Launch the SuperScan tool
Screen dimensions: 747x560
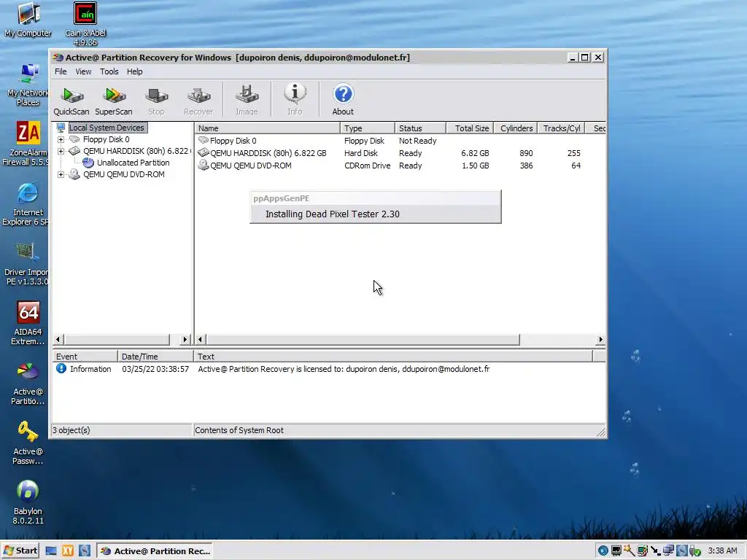coord(113,101)
